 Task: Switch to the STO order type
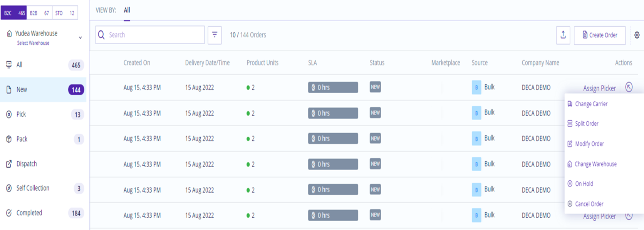(x=65, y=13)
